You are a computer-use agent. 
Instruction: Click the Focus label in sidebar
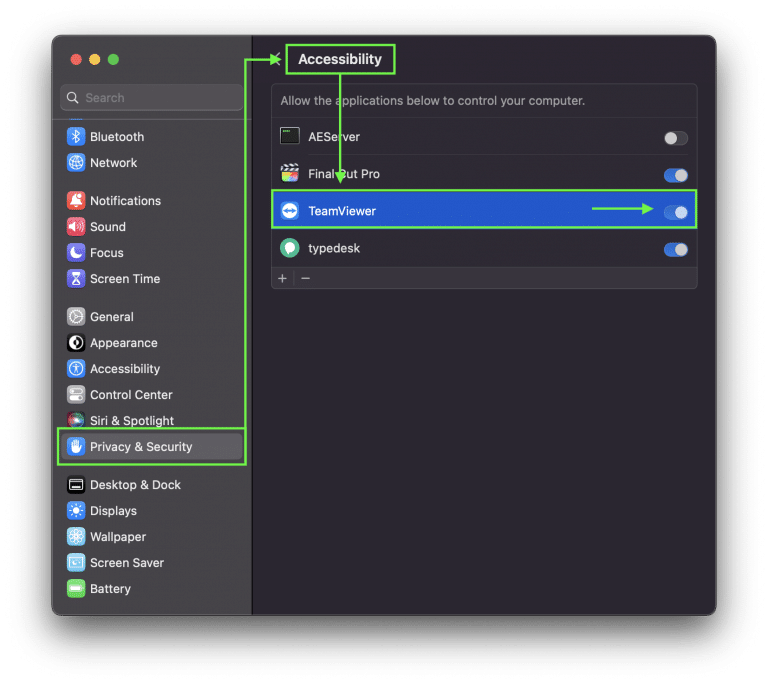[x=106, y=253]
